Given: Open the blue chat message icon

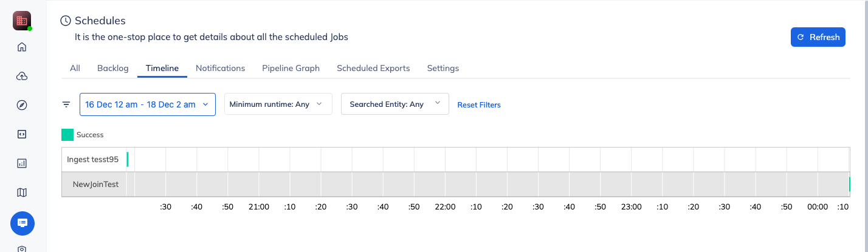Looking at the screenshot, I should 22,223.
